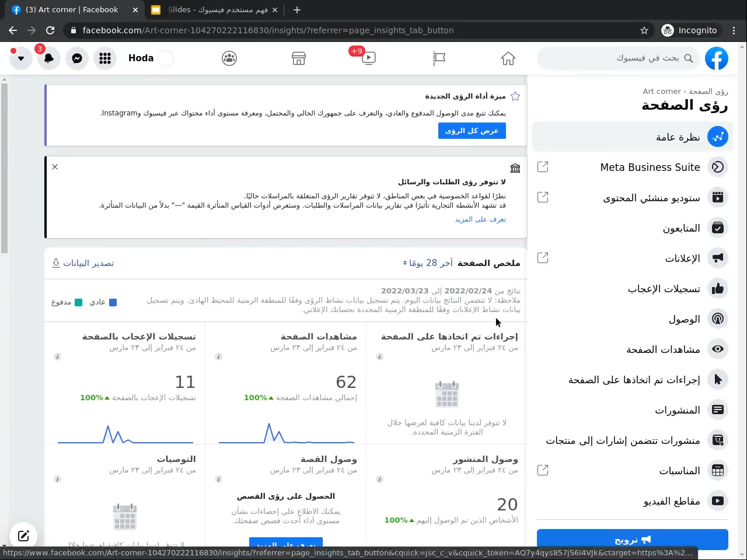The width and height of the screenshot is (747, 560).
Task: Click the تعرف على المزيد link in notice
Action: [480, 219]
